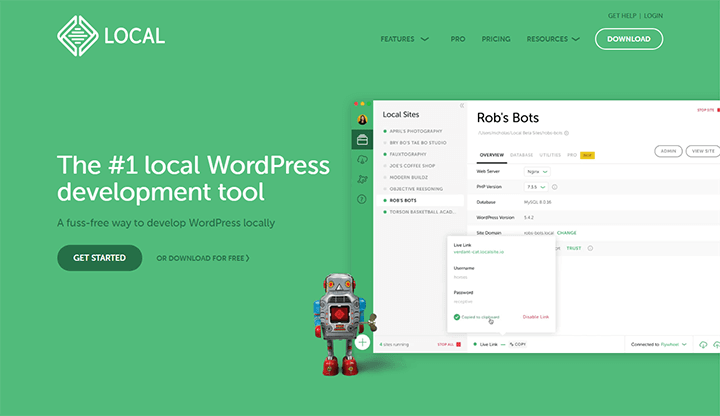Open the help question mark icon
Screen dimensions: 720x416
[362, 199]
